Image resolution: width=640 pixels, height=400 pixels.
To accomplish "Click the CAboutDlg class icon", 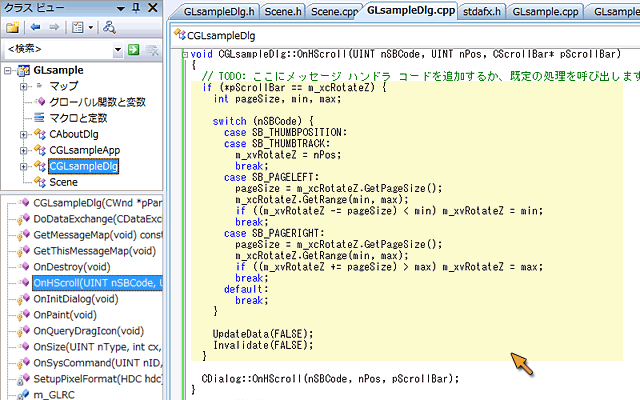I will point(40,133).
